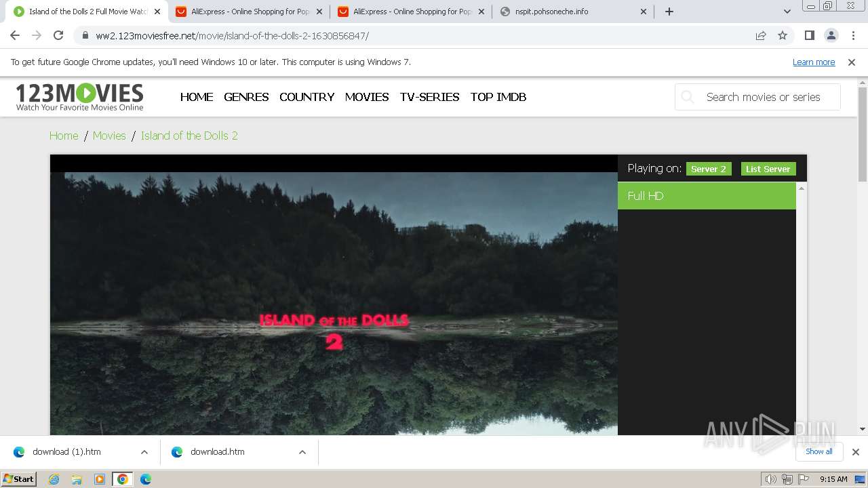The image size is (868, 488).
Task: Click the system tray network icon
Action: pyautogui.click(x=787, y=479)
